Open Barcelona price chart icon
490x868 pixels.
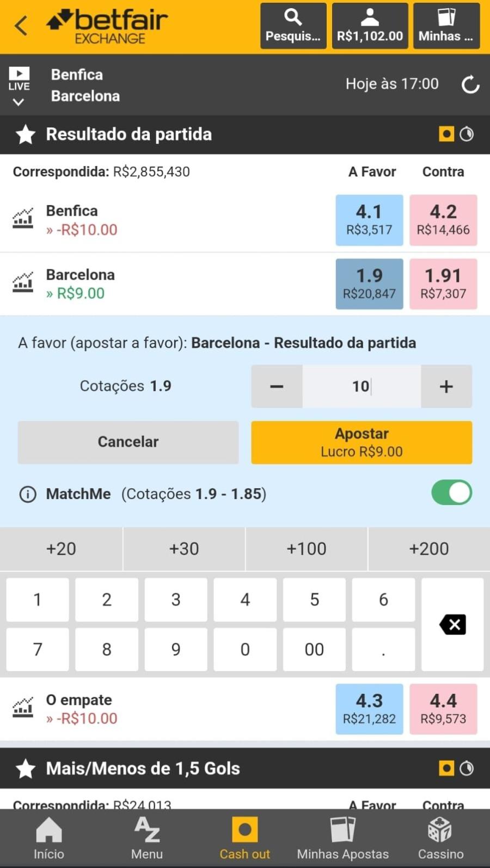pos(23,282)
